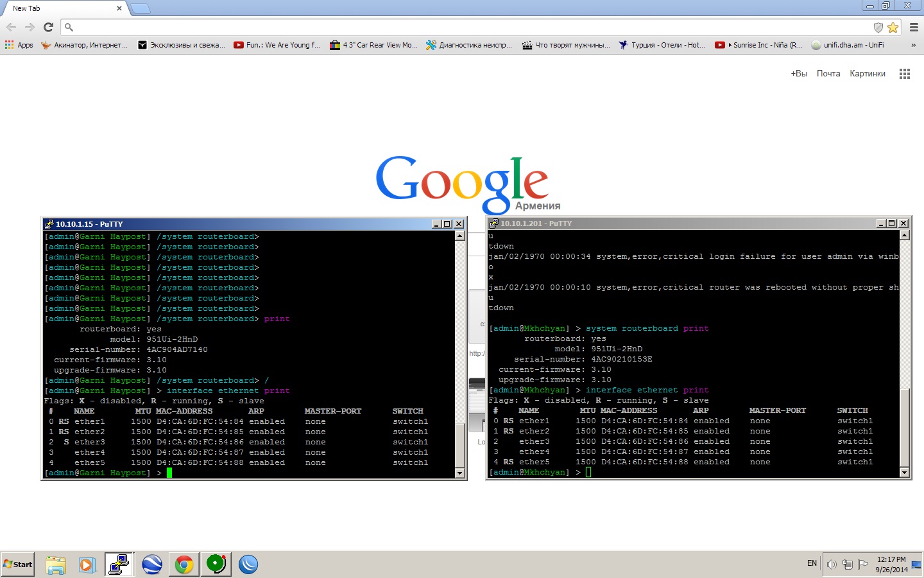Click the volume speaker icon in system tray

click(831, 565)
